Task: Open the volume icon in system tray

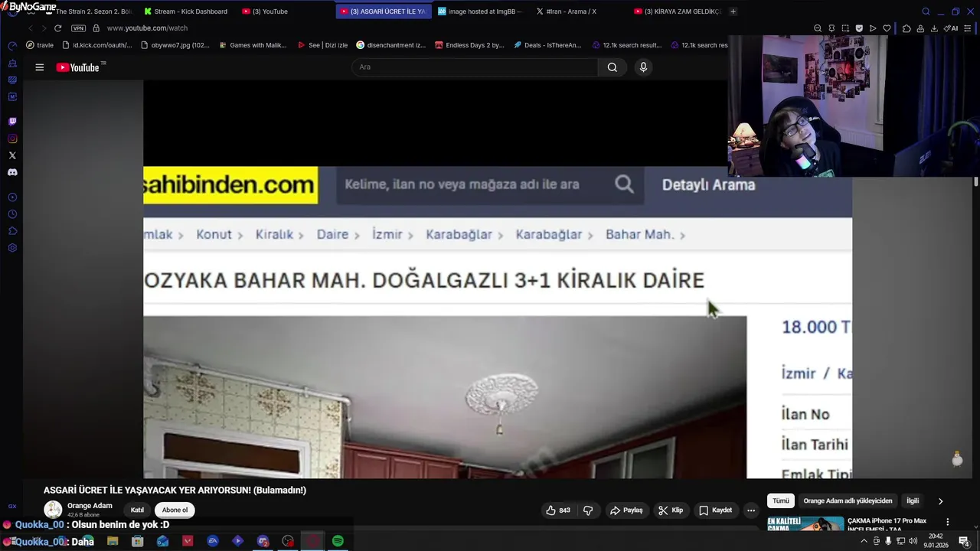Action: pyautogui.click(x=913, y=541)
